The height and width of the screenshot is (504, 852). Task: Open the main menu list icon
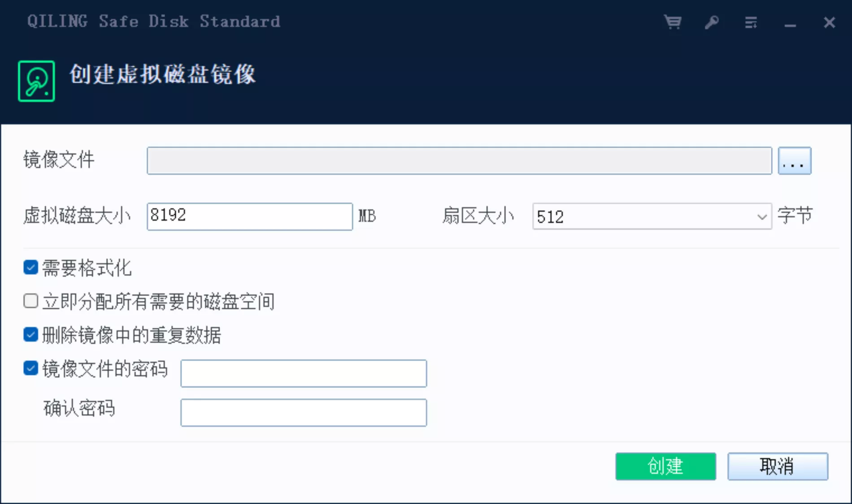[x=751, y=22]
